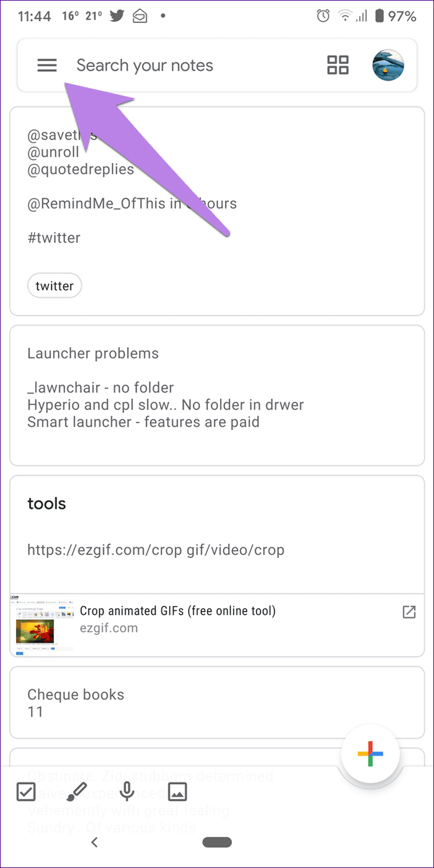
Task: Tap the Twitter notification icon in status bar
Action: [116, 16]
